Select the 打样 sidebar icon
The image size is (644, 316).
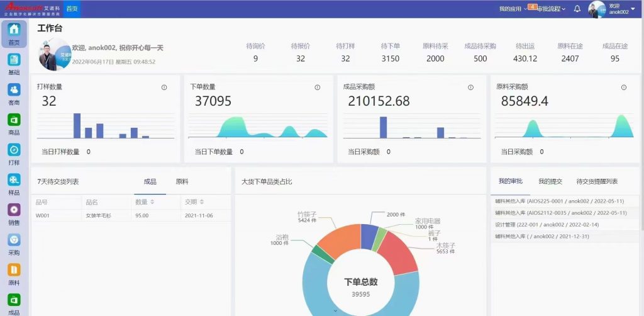click(14, 153)
